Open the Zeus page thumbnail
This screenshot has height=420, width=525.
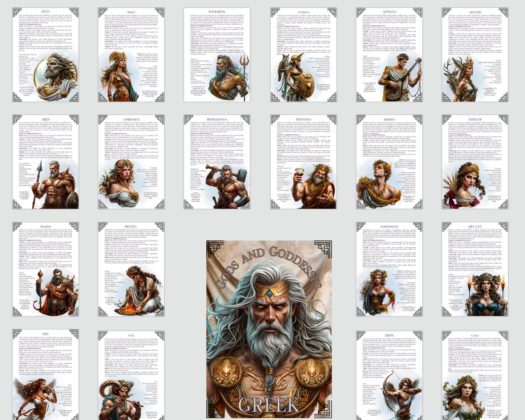tap(45, 54)
